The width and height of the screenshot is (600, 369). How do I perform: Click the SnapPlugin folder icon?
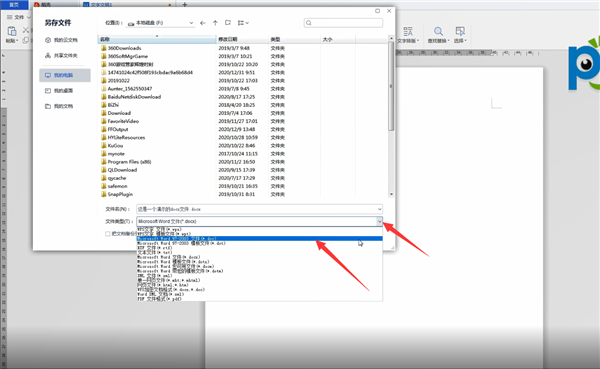[x=104, y=194]
